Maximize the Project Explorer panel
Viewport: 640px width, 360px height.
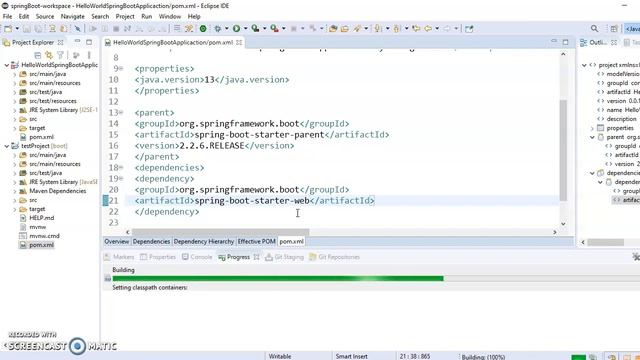(89, 42)
